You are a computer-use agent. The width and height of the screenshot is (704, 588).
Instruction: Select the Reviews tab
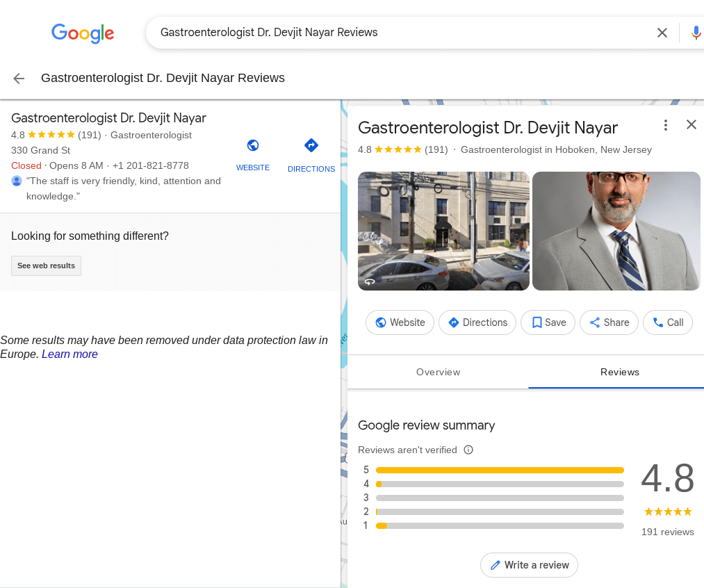pos(619,372)
